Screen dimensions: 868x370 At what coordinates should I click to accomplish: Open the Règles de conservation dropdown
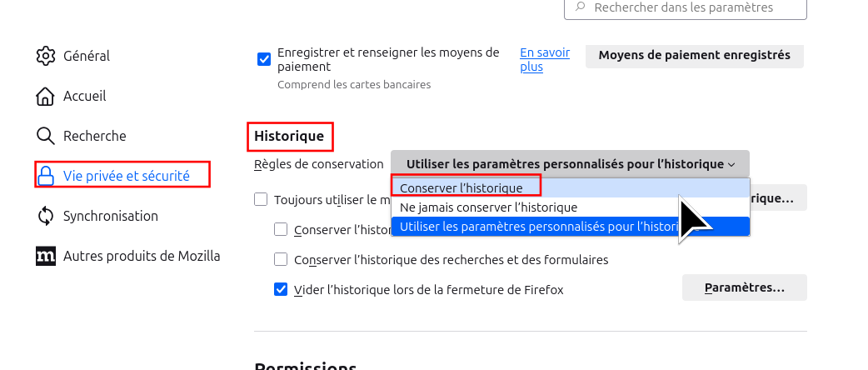570,164
